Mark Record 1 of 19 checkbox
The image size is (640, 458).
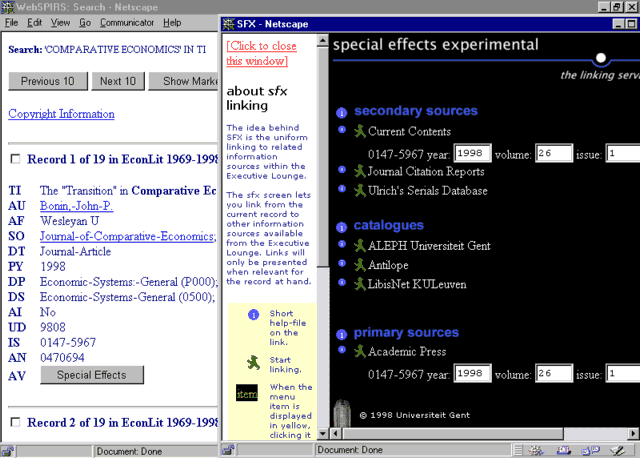point(15,159)
